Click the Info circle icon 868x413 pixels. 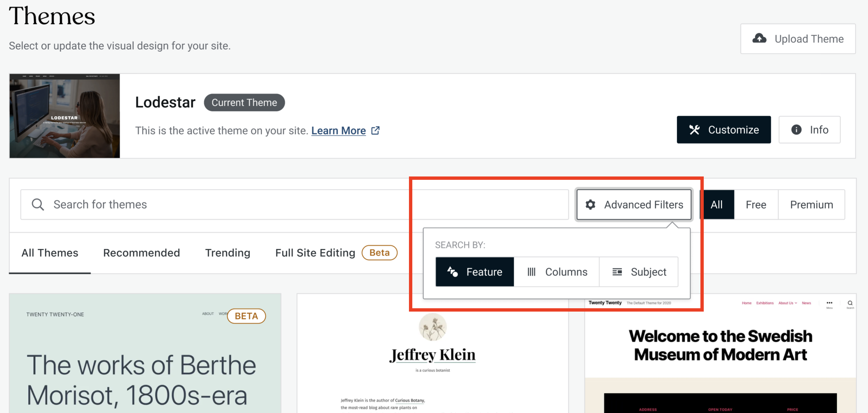[x=796, y=129]
